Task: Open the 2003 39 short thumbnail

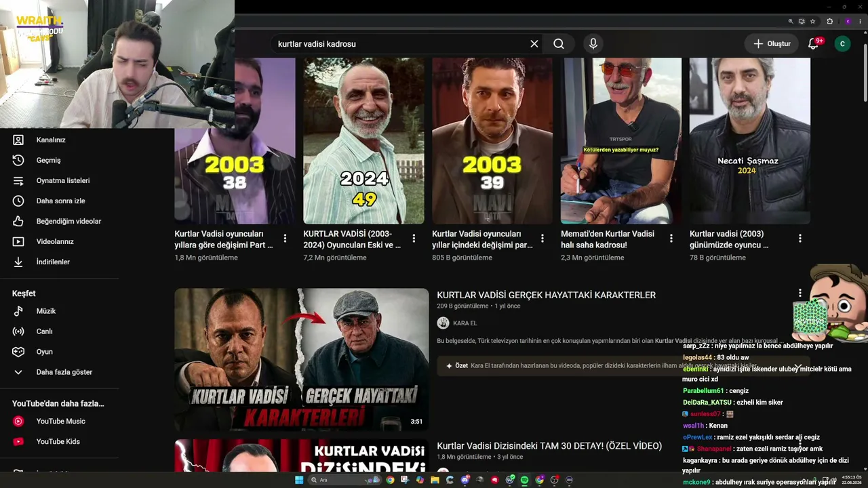Action: tap(492, 141)
